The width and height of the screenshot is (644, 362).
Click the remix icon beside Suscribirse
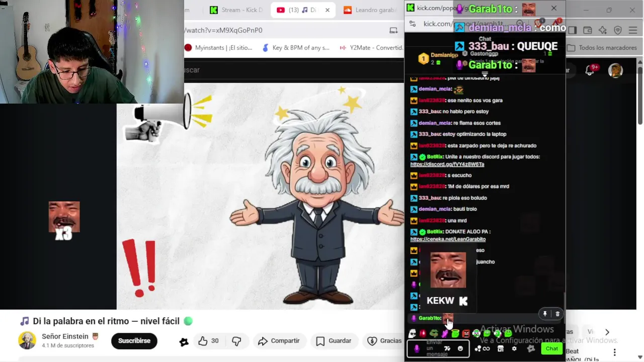point(184,341)
